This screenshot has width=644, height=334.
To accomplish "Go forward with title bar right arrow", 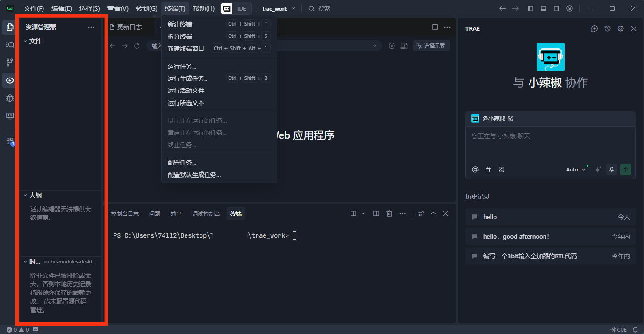I will coord(515,8).
